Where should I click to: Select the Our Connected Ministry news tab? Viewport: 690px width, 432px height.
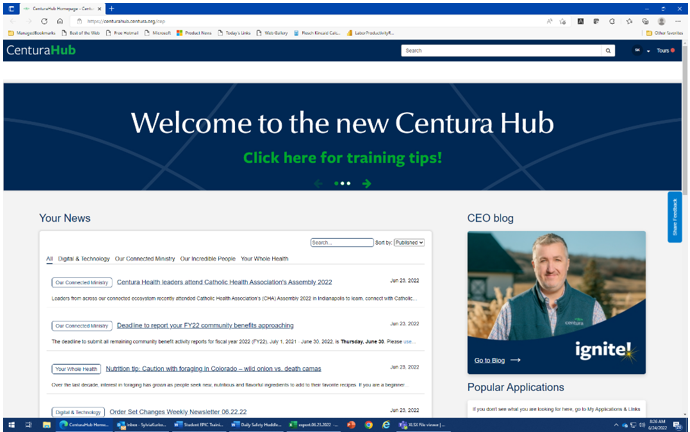tap(145, 259)
